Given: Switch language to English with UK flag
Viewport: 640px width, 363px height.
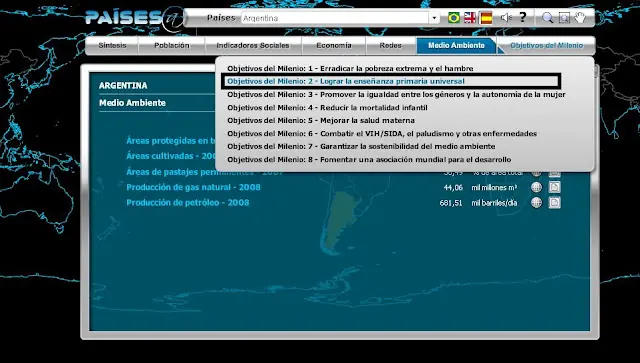Looking at the screenshot, I should point(470,18).
